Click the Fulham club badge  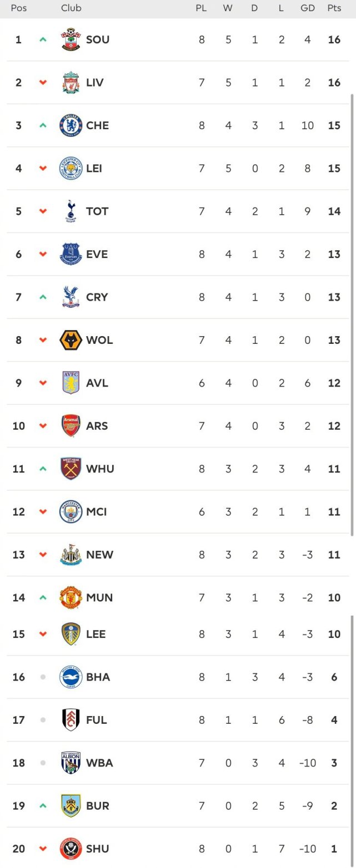71,720
